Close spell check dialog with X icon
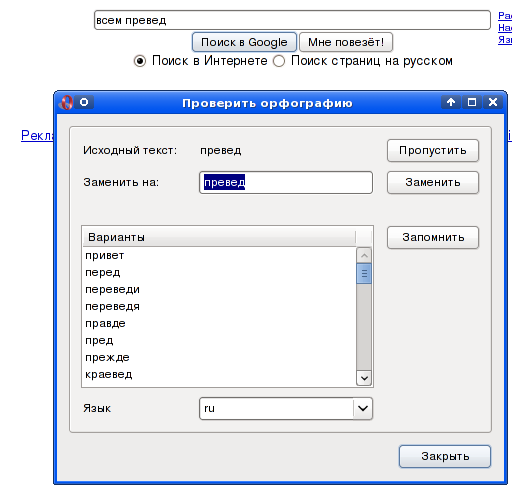This screenshot has width=512, height=488. pyautogui.click(x=493, y=102)
